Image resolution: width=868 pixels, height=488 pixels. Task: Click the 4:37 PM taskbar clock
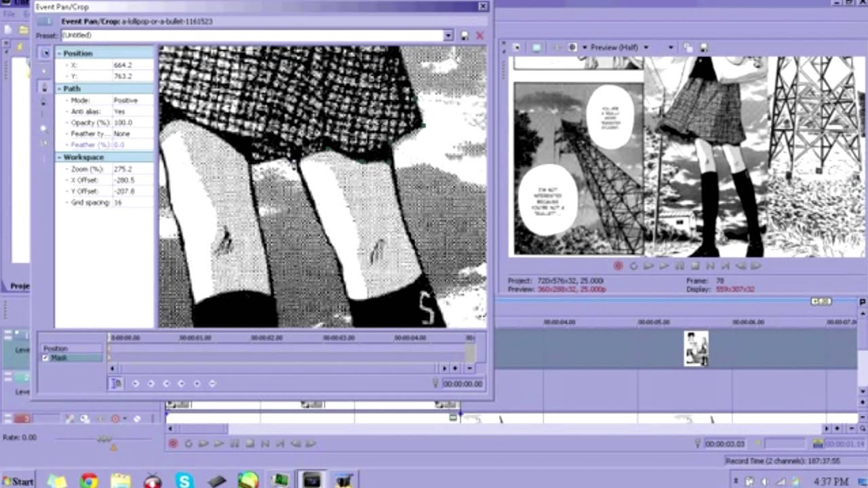pyautogui.click(x=831, y=481)
